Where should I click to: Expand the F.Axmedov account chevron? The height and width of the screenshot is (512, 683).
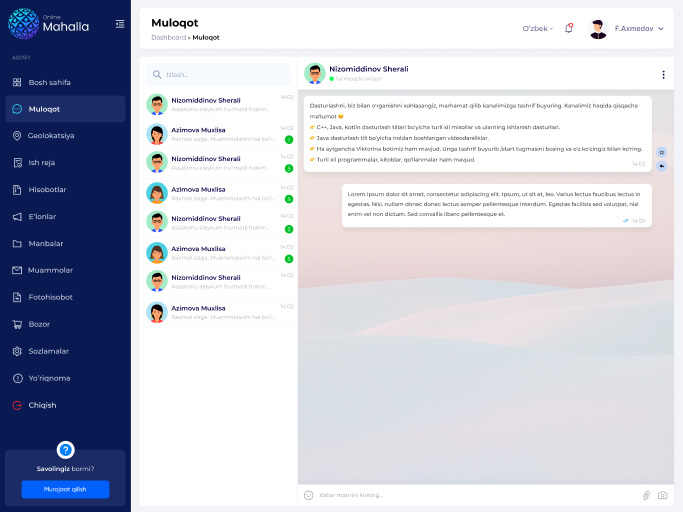661,29
